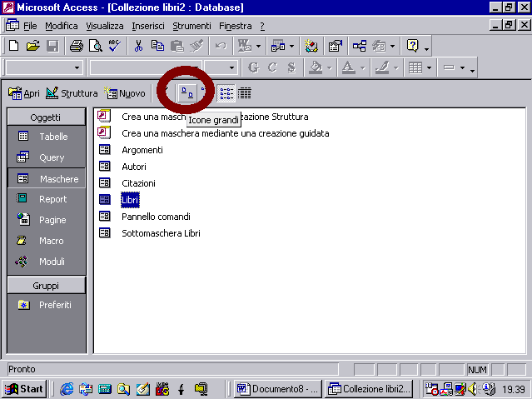Viewport: 532px width, 399px height.
Task: Click the font color A swatch
Action: pos(349,67)
